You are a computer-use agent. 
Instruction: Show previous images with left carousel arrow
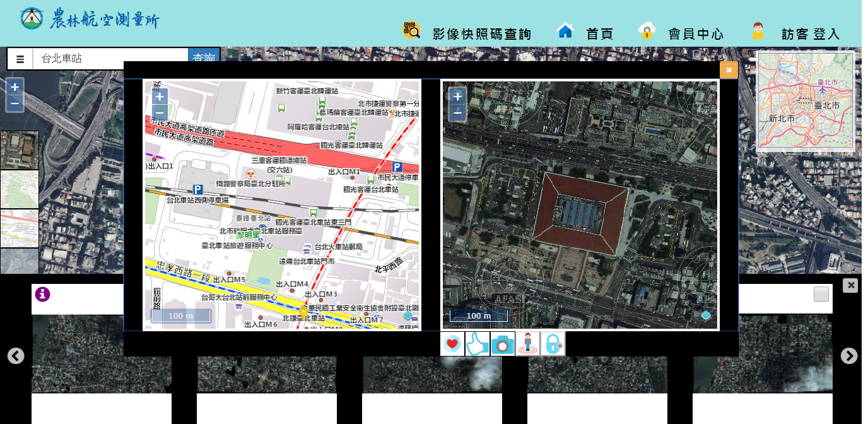point(16,356)
